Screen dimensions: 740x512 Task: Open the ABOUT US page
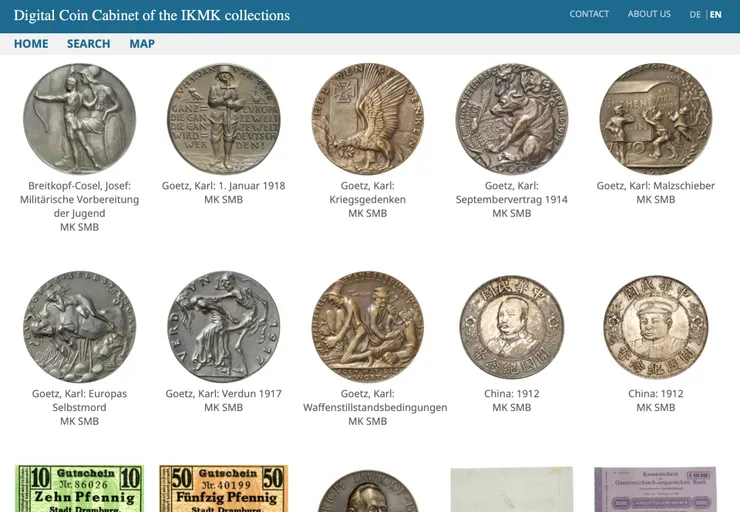click(x=649, y=14)
